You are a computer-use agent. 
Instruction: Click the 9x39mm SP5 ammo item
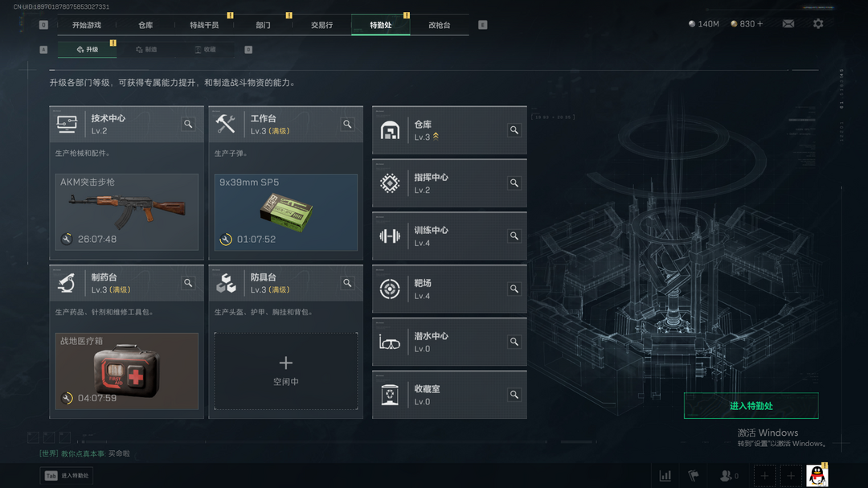tap(285, 212)
